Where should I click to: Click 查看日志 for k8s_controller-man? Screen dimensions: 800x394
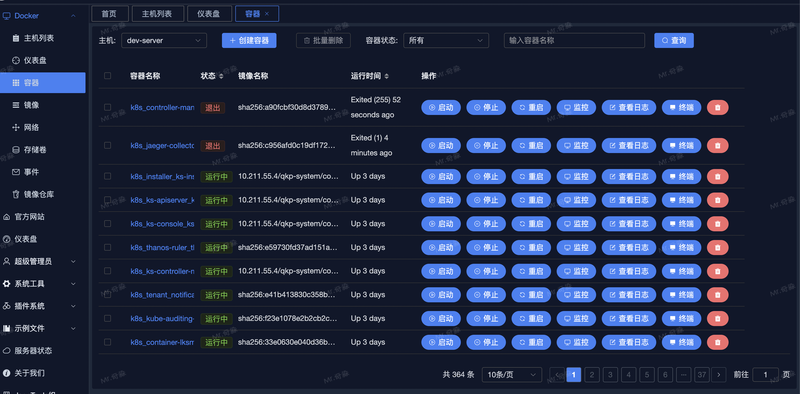pos(629,108)
